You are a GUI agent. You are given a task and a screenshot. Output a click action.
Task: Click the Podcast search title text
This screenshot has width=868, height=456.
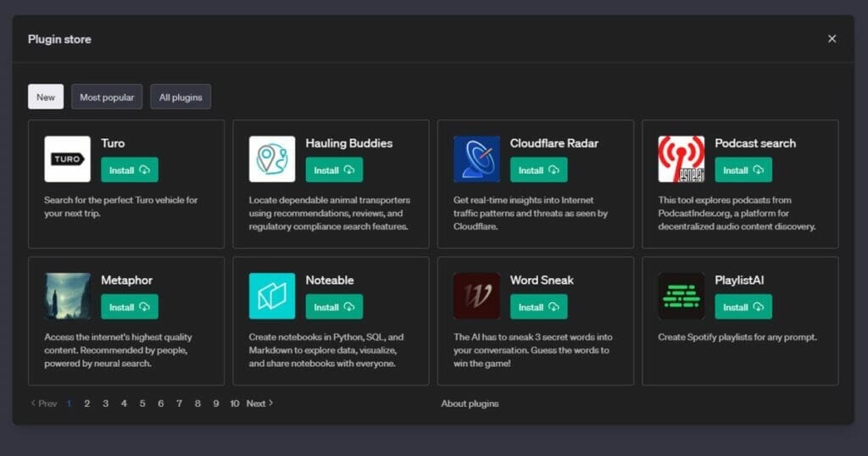click(755, 143)
